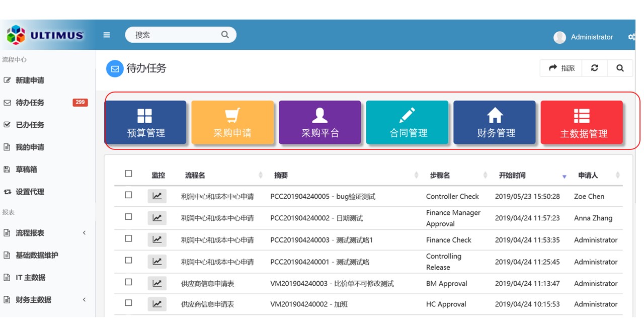Open monitor chart for VM201904240002 row

(x=157, y=304)
